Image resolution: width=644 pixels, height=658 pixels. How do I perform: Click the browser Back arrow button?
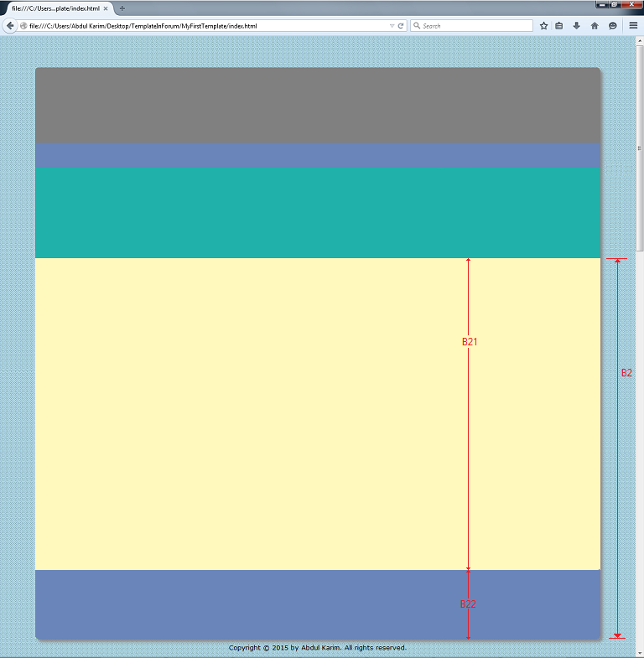(x=10, y=26)
